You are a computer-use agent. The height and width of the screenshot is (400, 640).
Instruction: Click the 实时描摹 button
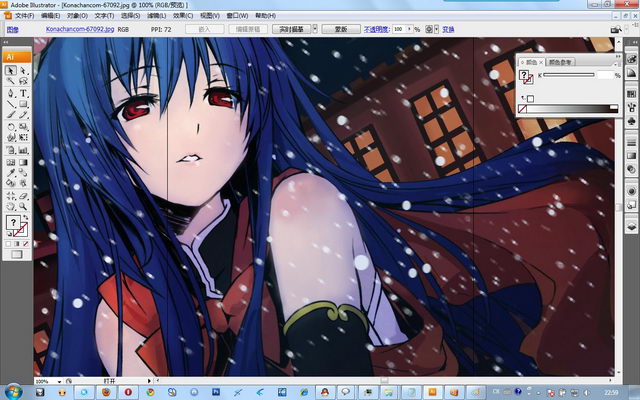(x=291, y=29)
